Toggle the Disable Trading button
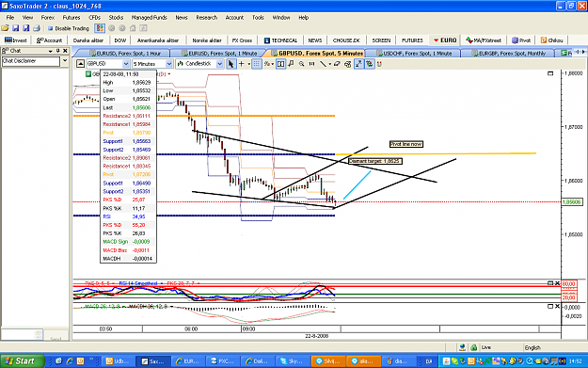588x368 pixels. 69,28
